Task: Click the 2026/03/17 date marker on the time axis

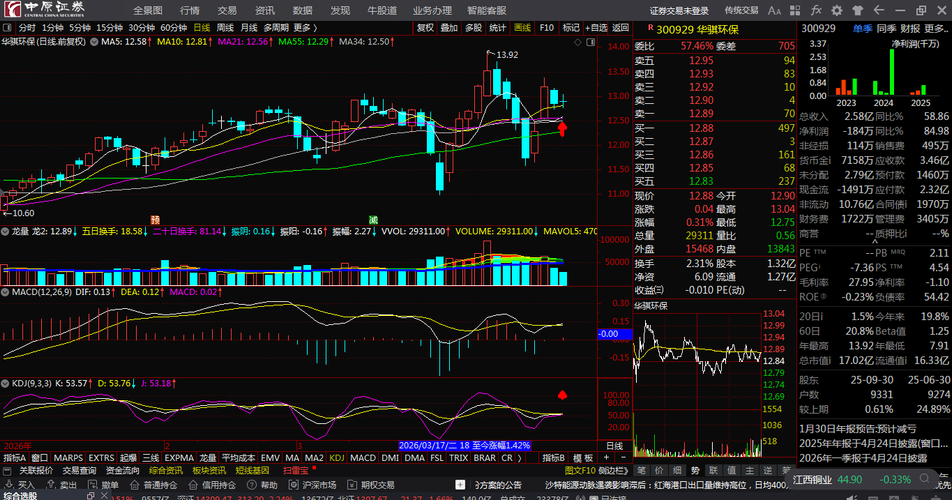Action: (x=464, y=445)
